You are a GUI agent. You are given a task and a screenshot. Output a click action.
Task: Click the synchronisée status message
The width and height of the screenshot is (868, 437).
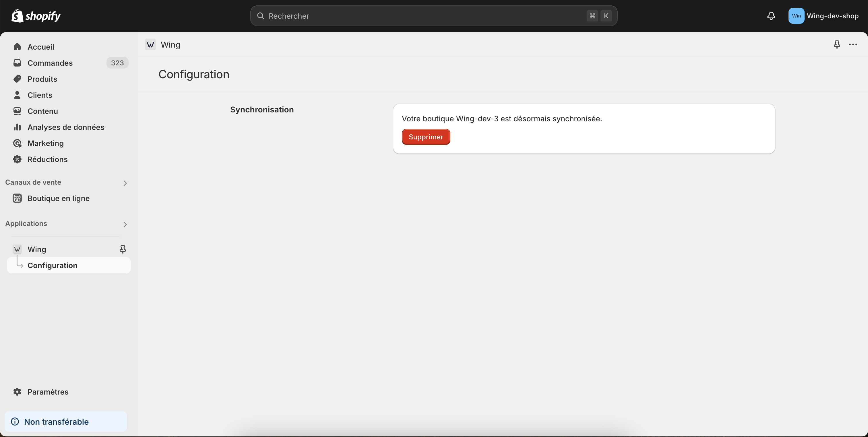pos(502,118)
